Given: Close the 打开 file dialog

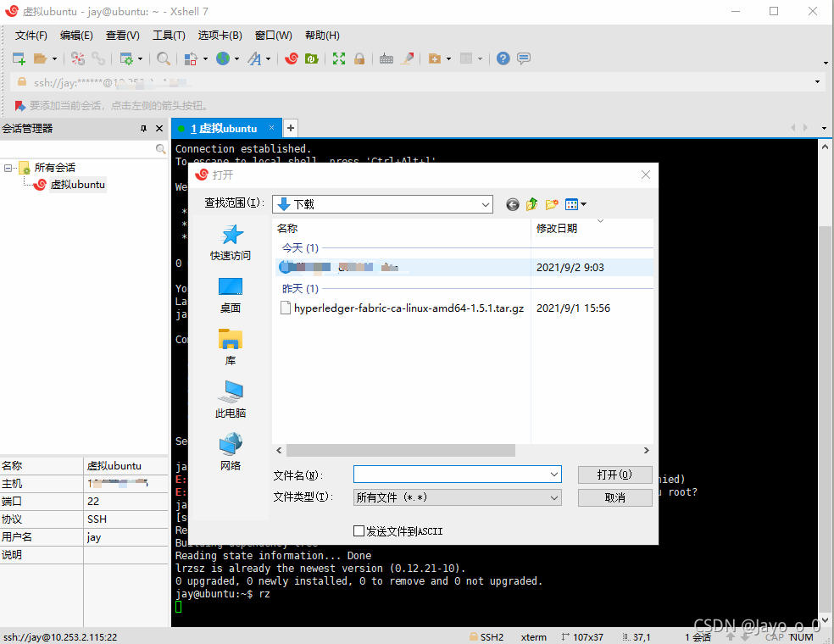Looking at the screenshot, I should pyautogui.click(x=646, y=175).
